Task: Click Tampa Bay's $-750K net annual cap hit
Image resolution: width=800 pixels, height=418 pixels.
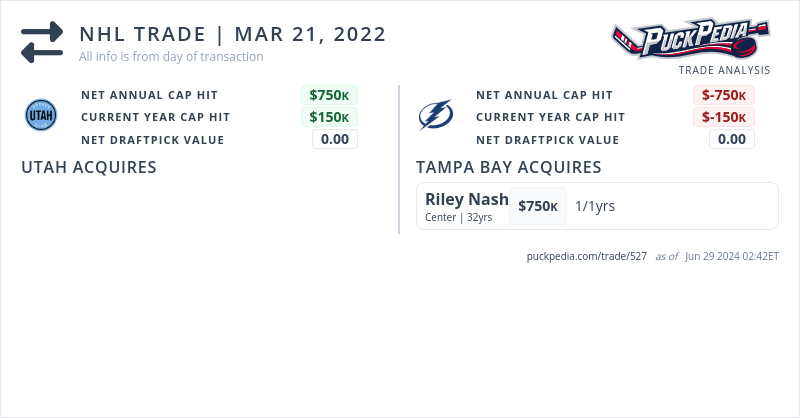Action: [x=724, y=95]
